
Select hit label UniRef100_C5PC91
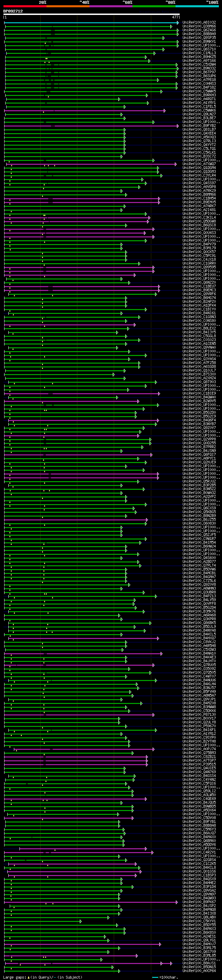coord(199,256)
